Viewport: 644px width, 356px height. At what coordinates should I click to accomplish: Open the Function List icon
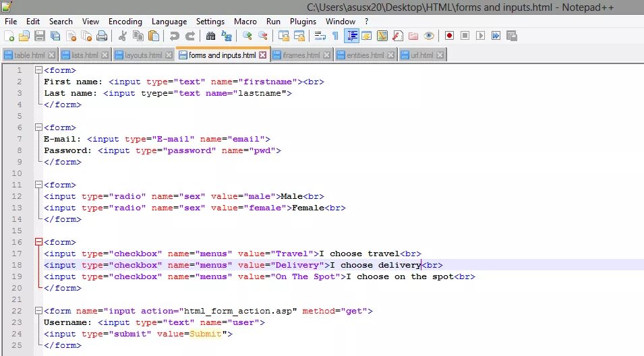[x=398, y=36]
